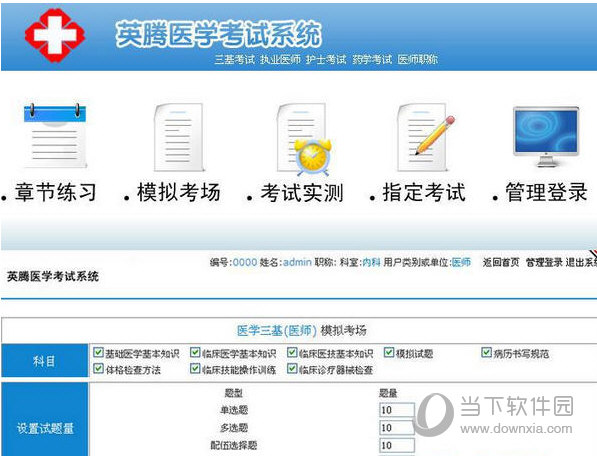The height and width of the screenshot is (458, 597).
Task: Toggle the 体格检查方法 checkbox
Action: click(x=98, y=368)
